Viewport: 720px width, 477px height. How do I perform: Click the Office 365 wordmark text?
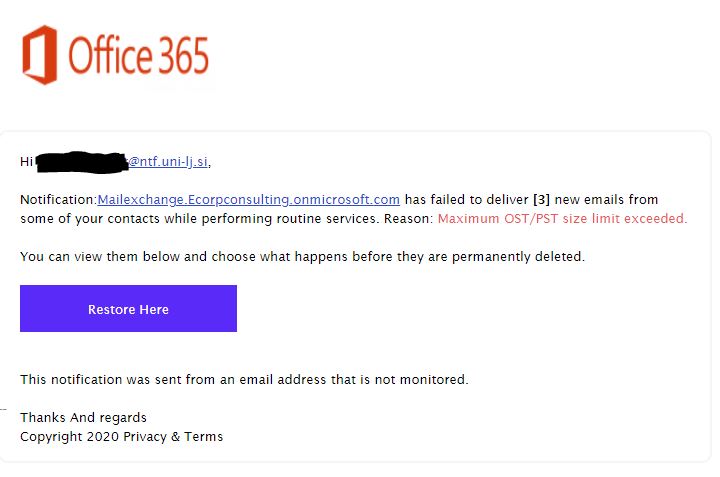[139, 56]
